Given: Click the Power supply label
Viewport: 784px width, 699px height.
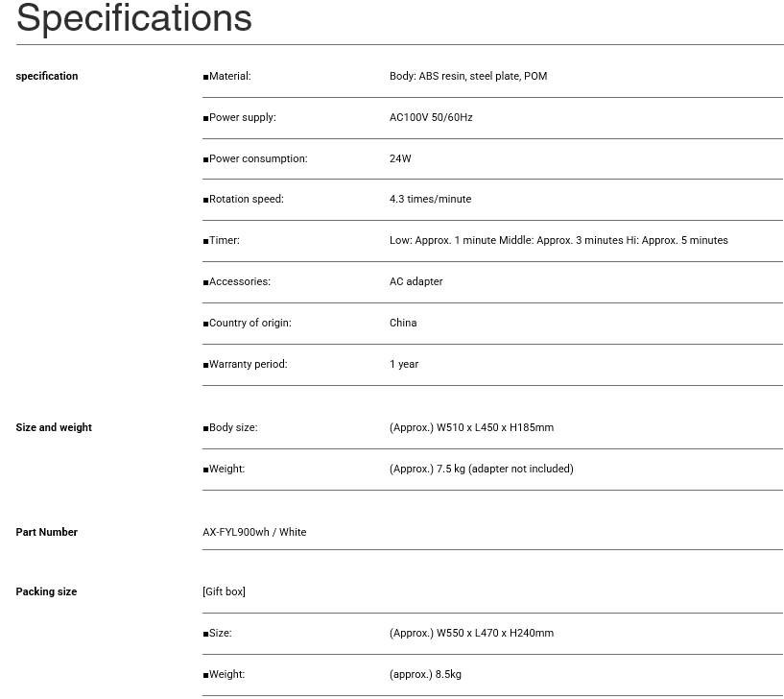Looking at the screenshot, I should [x=240, y=117].
